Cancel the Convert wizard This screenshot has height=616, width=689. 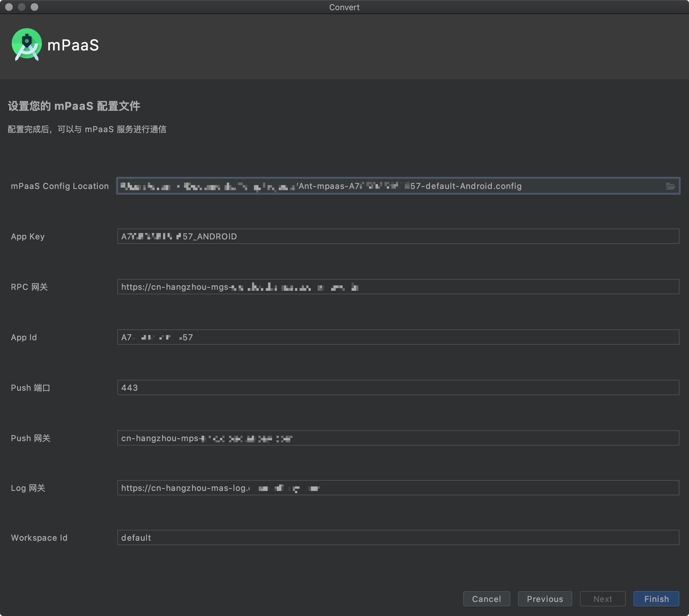[x=486, y=599]
